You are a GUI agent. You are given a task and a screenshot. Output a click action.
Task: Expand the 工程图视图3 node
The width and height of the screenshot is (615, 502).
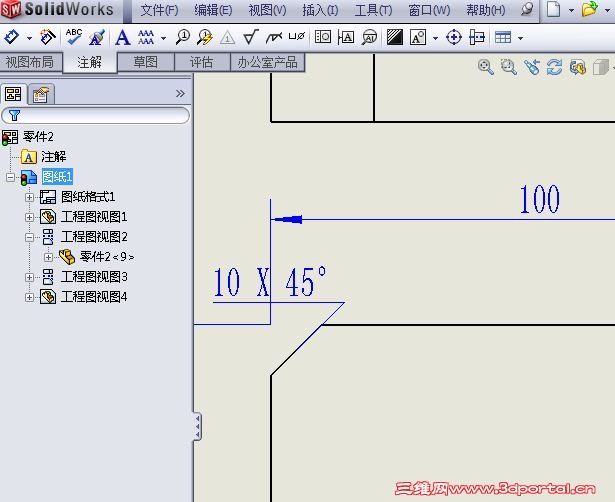click(x=29, y=277)
